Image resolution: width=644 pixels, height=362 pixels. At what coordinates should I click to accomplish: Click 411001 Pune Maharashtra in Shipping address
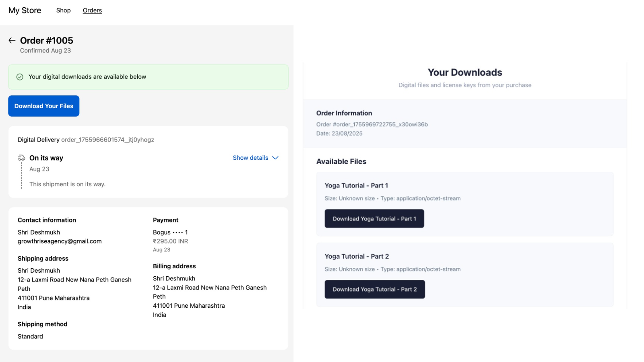coord(54,298)
